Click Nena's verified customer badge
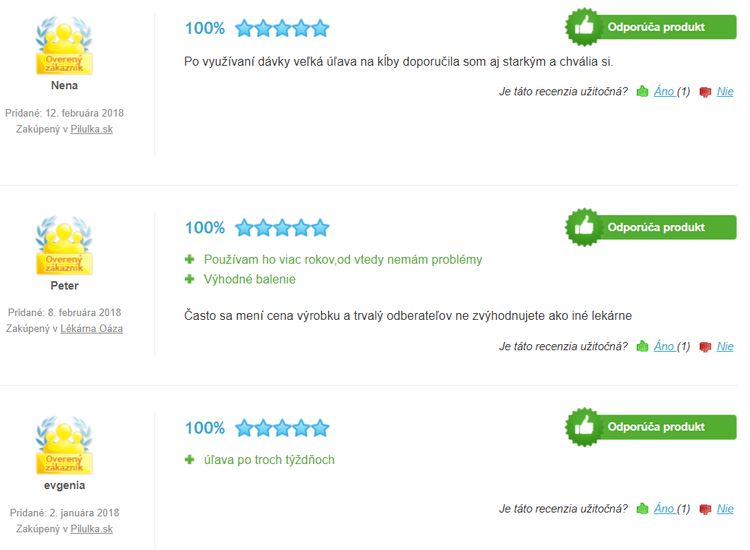The height and width of the screenshot is (550, 750). 64,45
